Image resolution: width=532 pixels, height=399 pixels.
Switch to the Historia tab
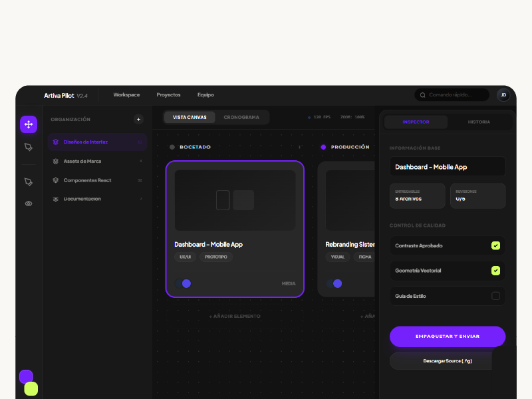(x=477, y=122)
